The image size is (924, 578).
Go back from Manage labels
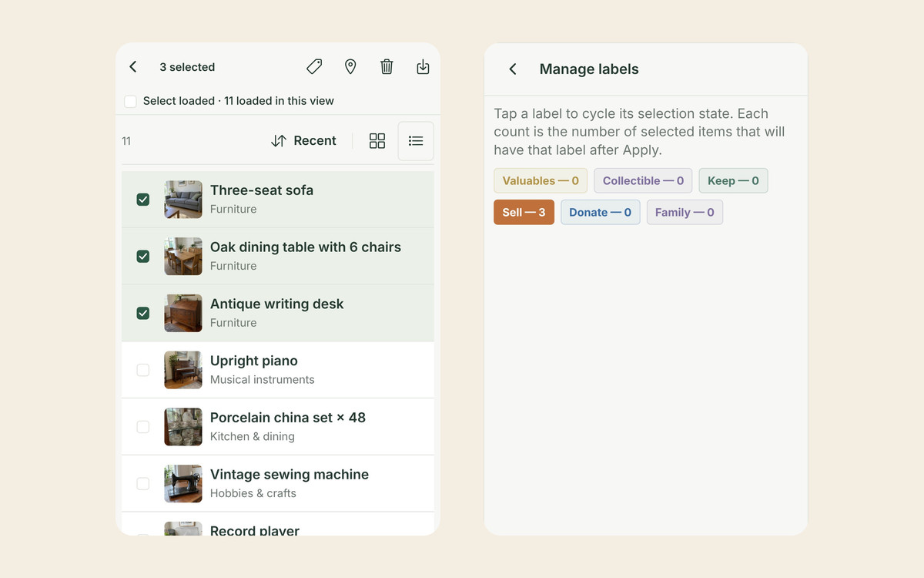(513, 69)
